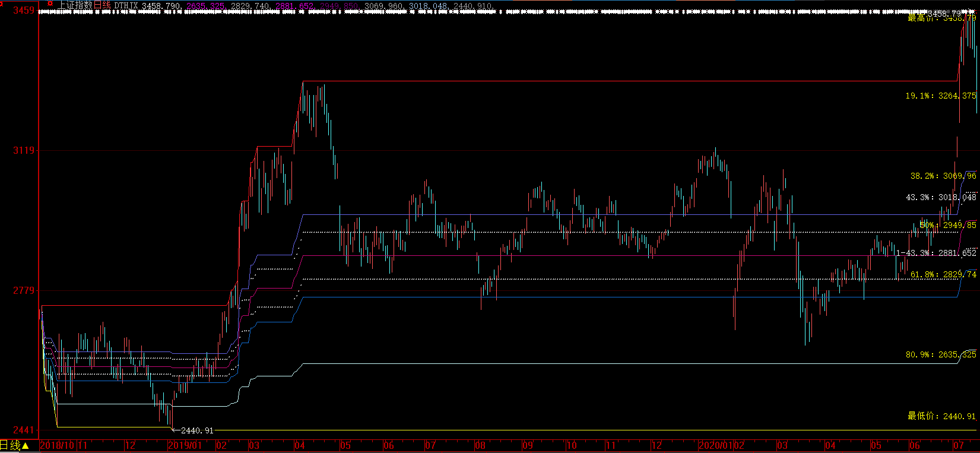The image size is (980, 453).
Task: Click the 最低价: 2440.91 label
Action: point(942,416)
